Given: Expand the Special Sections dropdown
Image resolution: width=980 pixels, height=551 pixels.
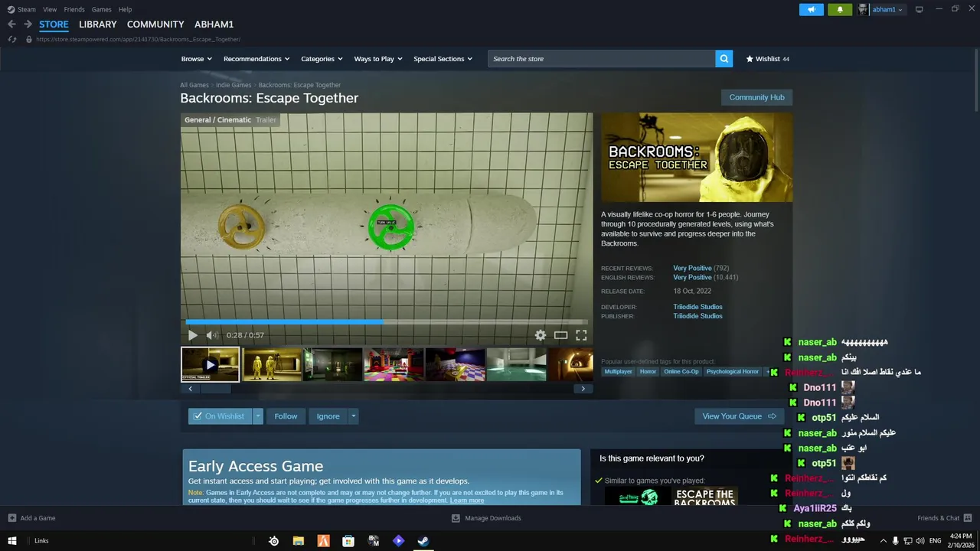Looking at the screenshot, I should tap(443, 59).
